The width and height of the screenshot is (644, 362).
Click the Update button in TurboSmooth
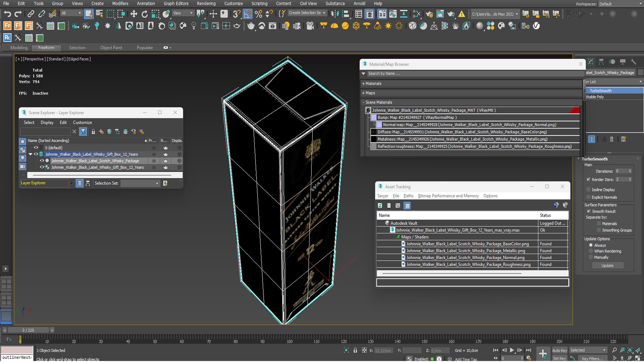(607, 265)
